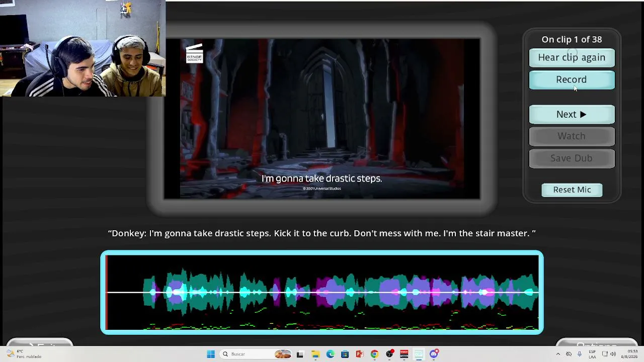The height and width of the screenshot is (362, 644).
Task: Open Task View in the taskbar
Action: pyautogui.click(x=300, y=354)
